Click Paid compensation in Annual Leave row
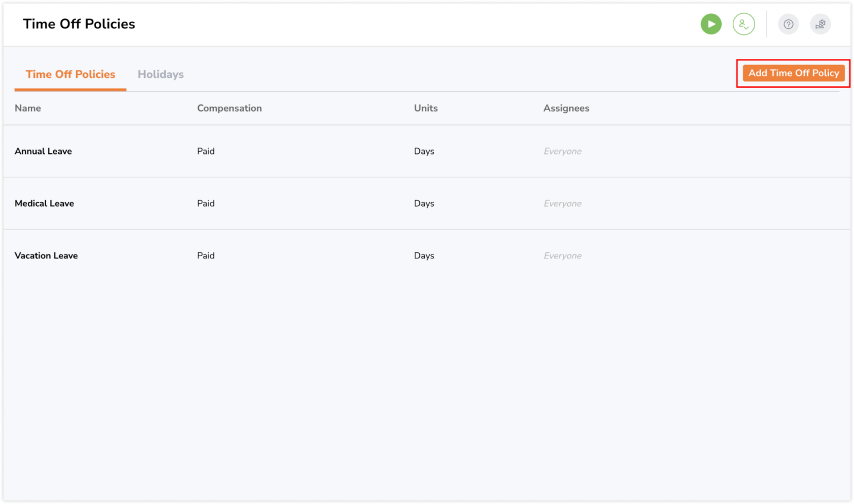854x504 pixels. tap(206, 151)
